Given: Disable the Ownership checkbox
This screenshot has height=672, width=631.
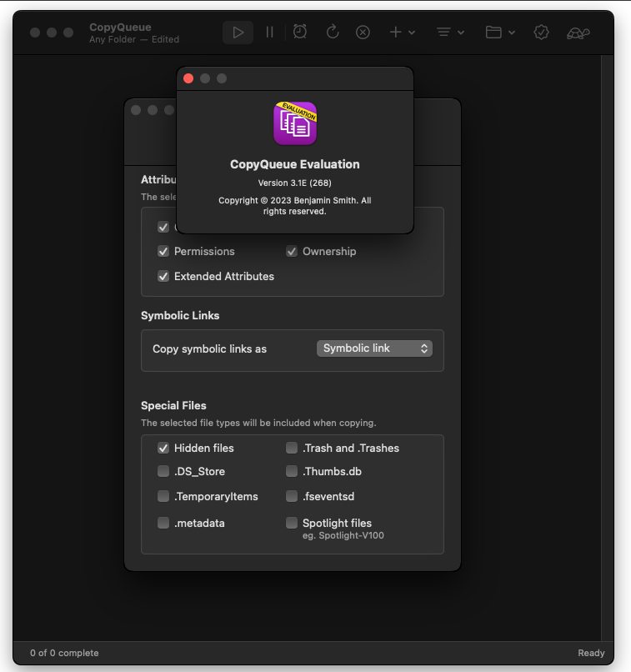Looking at the screenshot, I should point(292,251).
